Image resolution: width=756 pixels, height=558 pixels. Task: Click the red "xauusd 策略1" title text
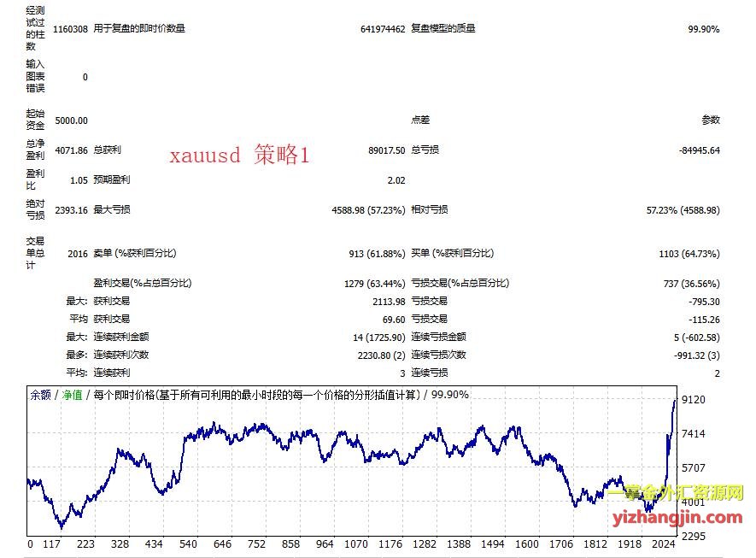click(x=238, y=156)
